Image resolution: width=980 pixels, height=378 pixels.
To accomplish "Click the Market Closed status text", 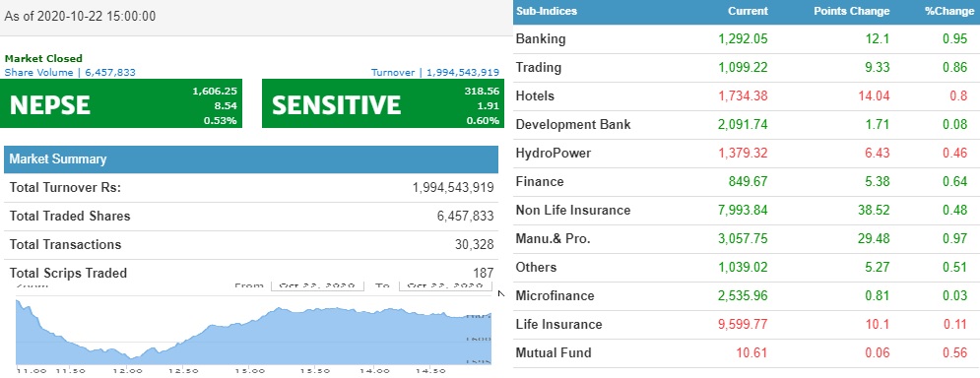I will click(43, 59).
